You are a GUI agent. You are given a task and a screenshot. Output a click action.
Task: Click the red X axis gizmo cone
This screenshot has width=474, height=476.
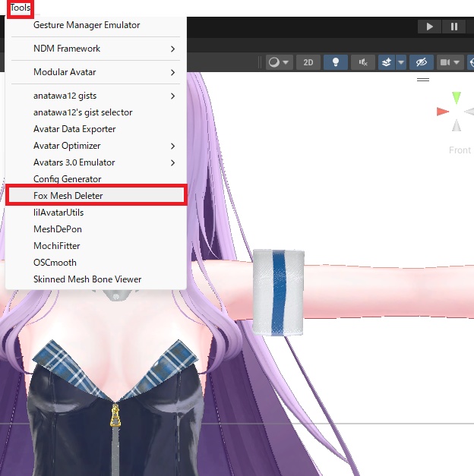pyautogui.click(x=442, y=112)
